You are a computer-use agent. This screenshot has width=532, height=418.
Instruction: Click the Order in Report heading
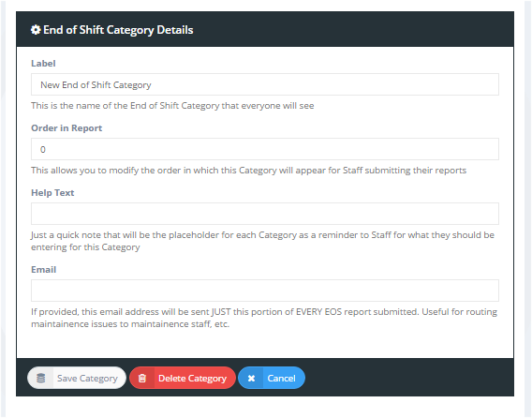(x=66, y=128)
